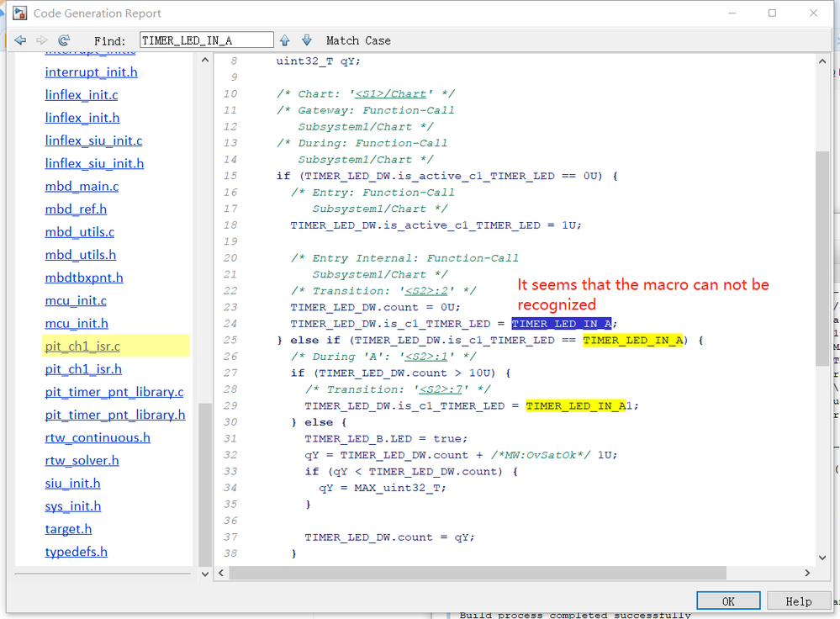The height and width of the screenshot is (619, 840).
Task: Click highlighted TIMER_LED_IN_A on line 25
Action: (632, 341)
